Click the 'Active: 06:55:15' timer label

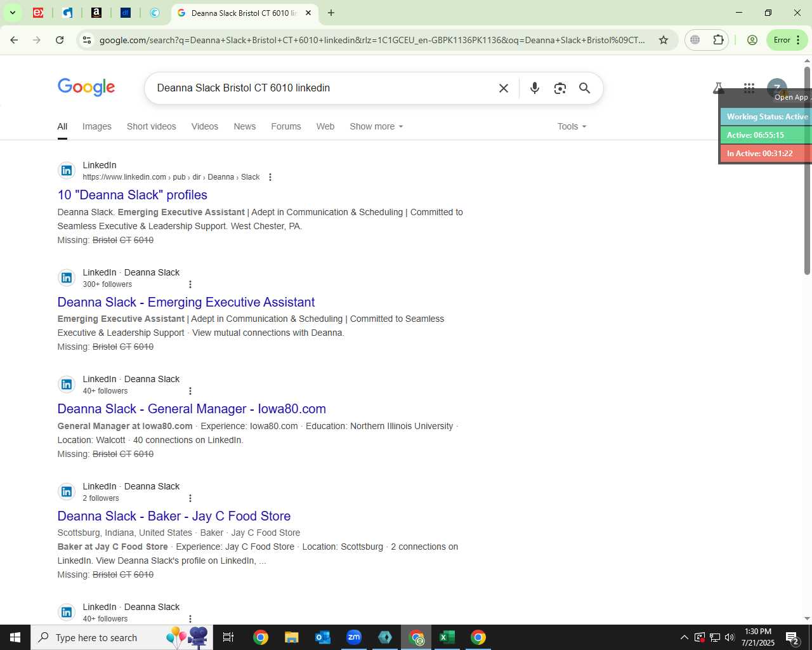point(767,135)
